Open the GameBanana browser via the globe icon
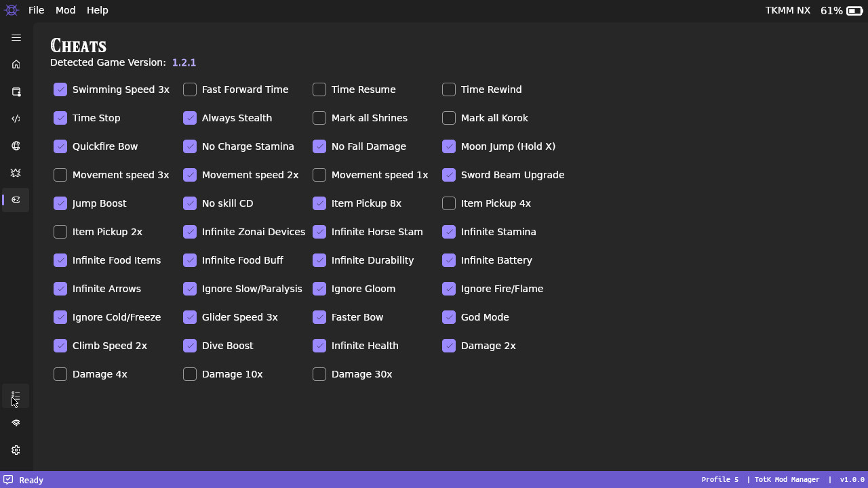This screenshot has width=868, height=488. [16, 146]
